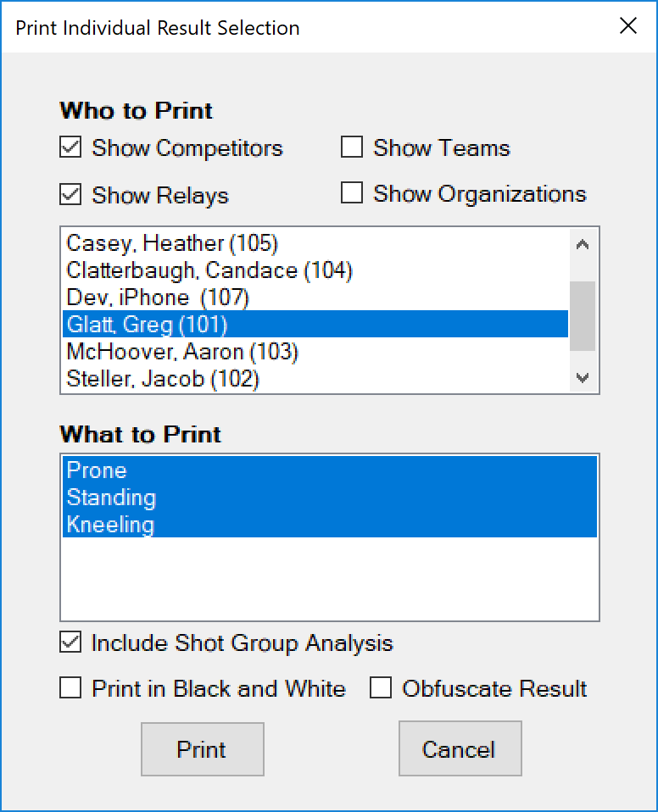This screenshot has width=658, height=812.
Task: Enable Print in Black and White
Action: [x=70, y=688]
